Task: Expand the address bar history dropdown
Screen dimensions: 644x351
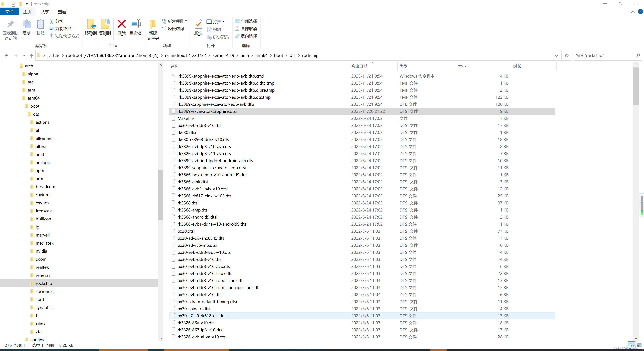Action: [556, 56]
